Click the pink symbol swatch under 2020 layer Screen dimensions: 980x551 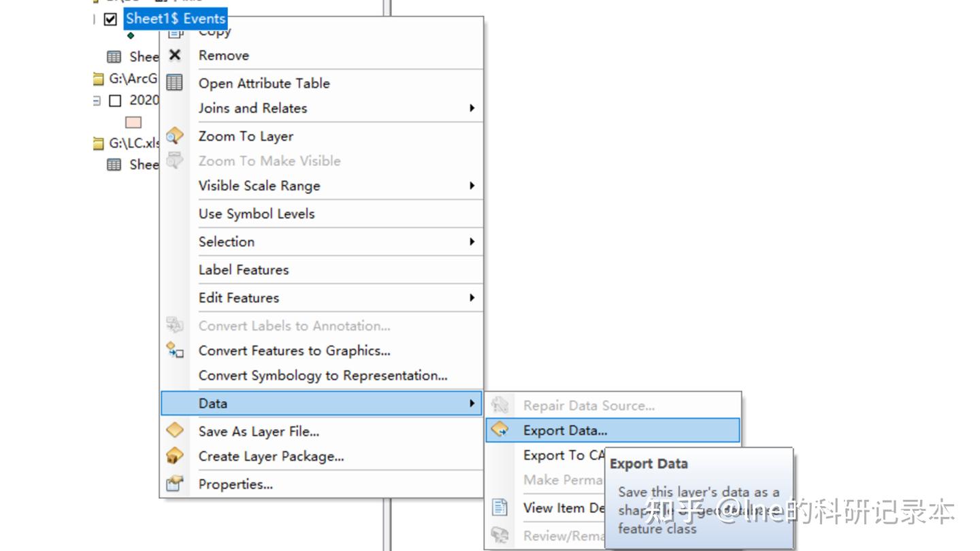[133, 122]
